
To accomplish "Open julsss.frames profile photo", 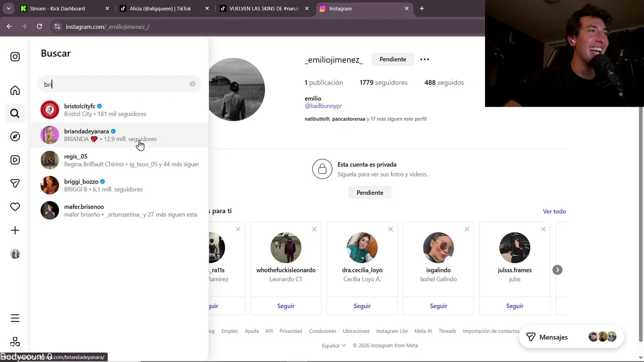I will (515, 247).
